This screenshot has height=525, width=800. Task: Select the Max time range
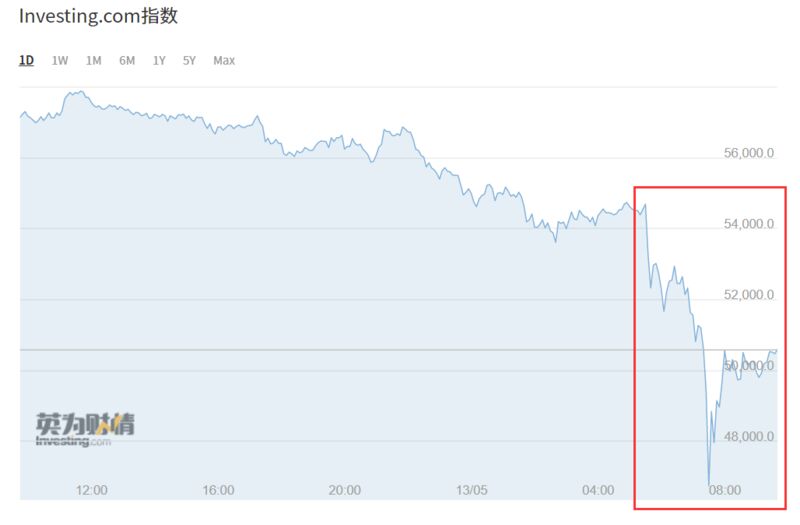coord(224,60)
